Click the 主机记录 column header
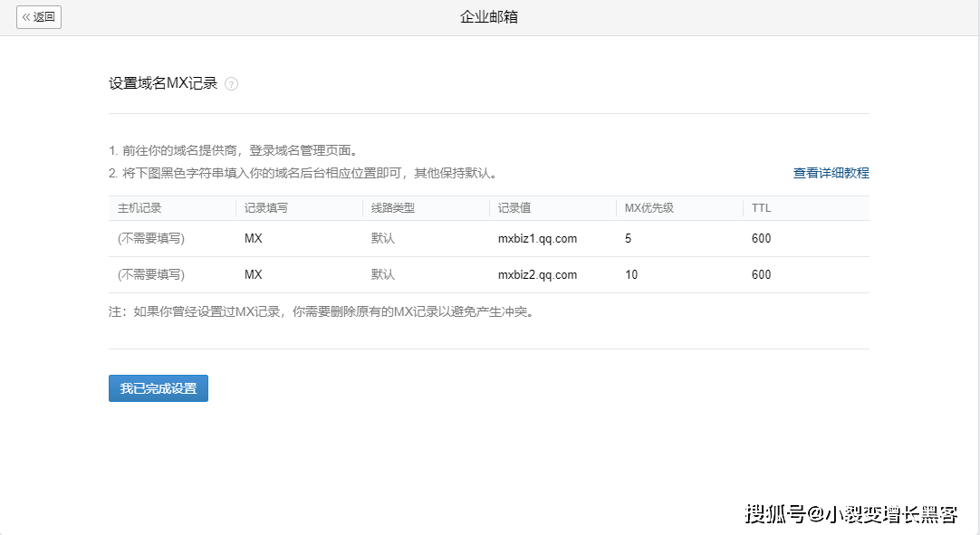 point(139,208)
